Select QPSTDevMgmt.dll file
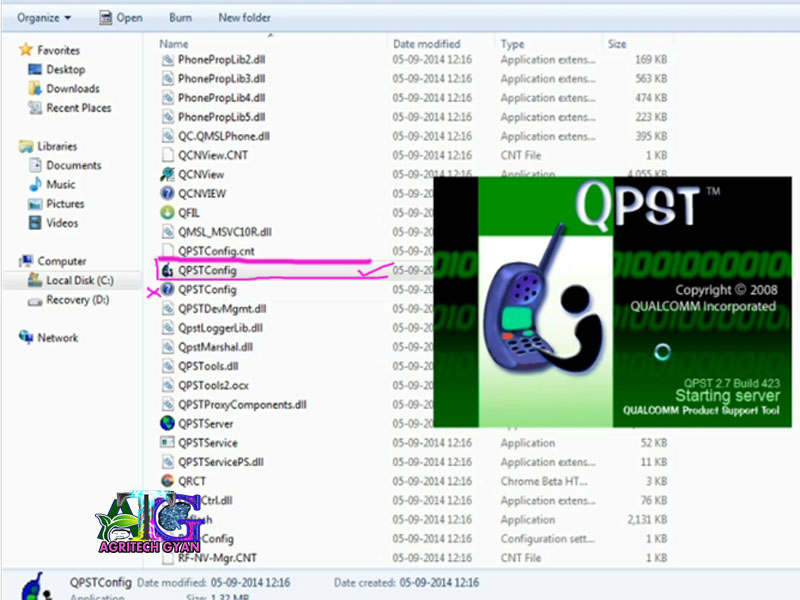Screen dimensions: 800x600 222,309
